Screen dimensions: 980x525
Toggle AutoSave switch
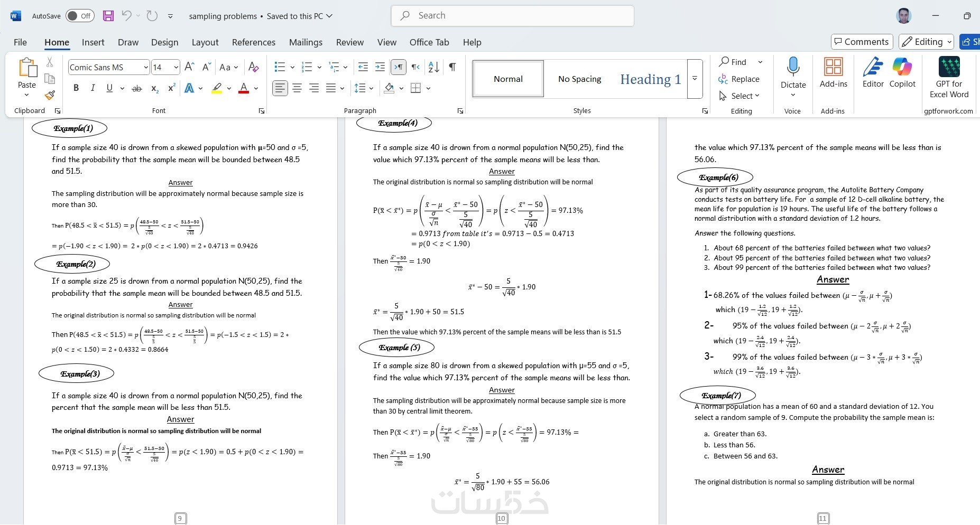80,16
